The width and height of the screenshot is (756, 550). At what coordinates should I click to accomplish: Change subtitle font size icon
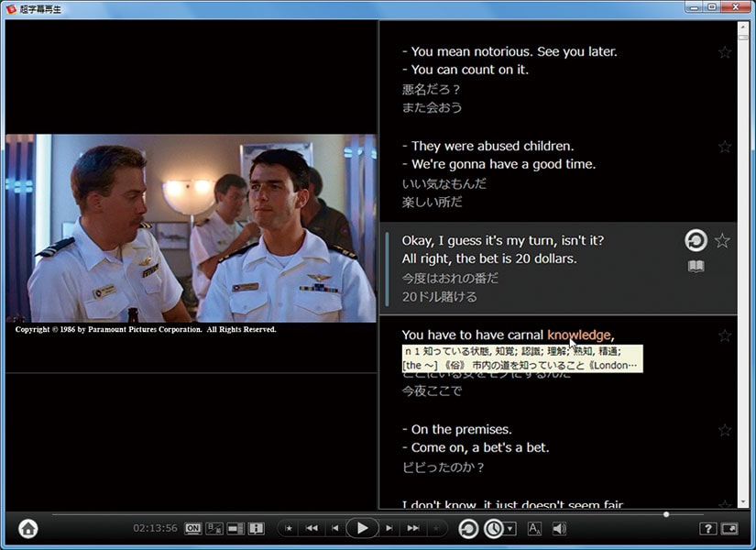(x=534, y=529)
